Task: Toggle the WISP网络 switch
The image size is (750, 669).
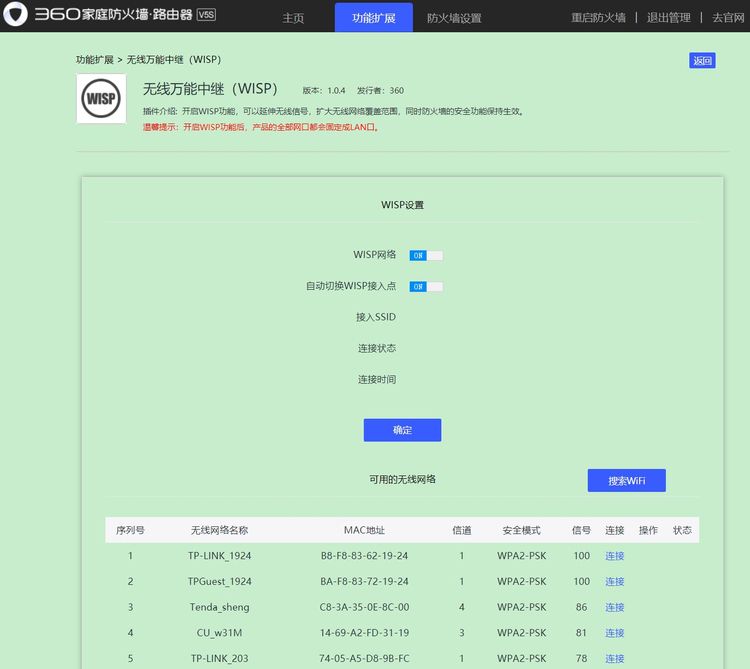Action: (426, 256)
